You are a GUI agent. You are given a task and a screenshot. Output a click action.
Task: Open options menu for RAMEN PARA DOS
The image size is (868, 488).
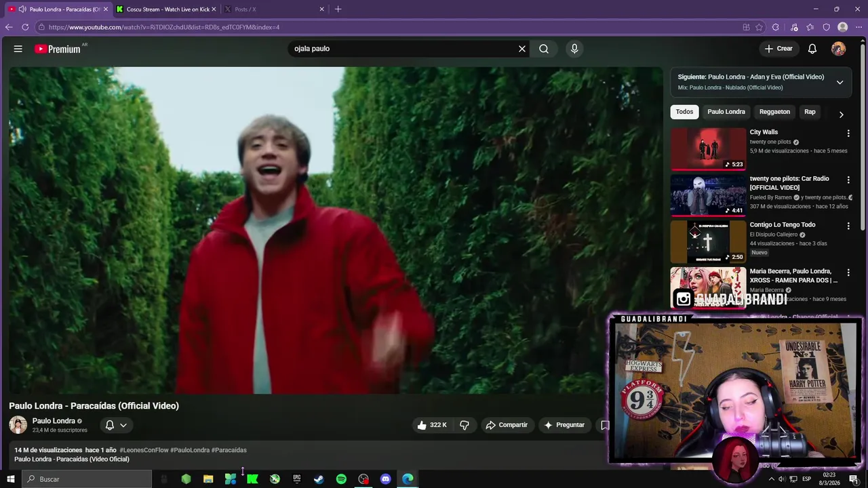848,272
